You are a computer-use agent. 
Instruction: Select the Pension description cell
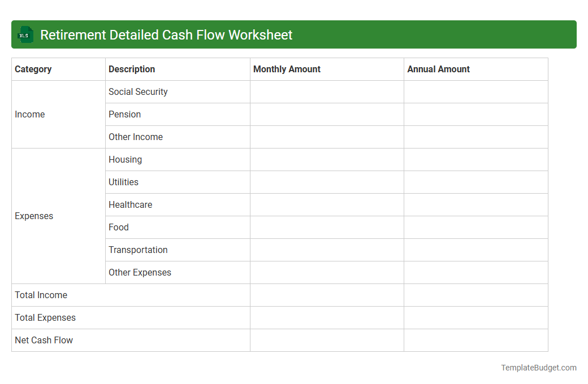click(125, 114)
